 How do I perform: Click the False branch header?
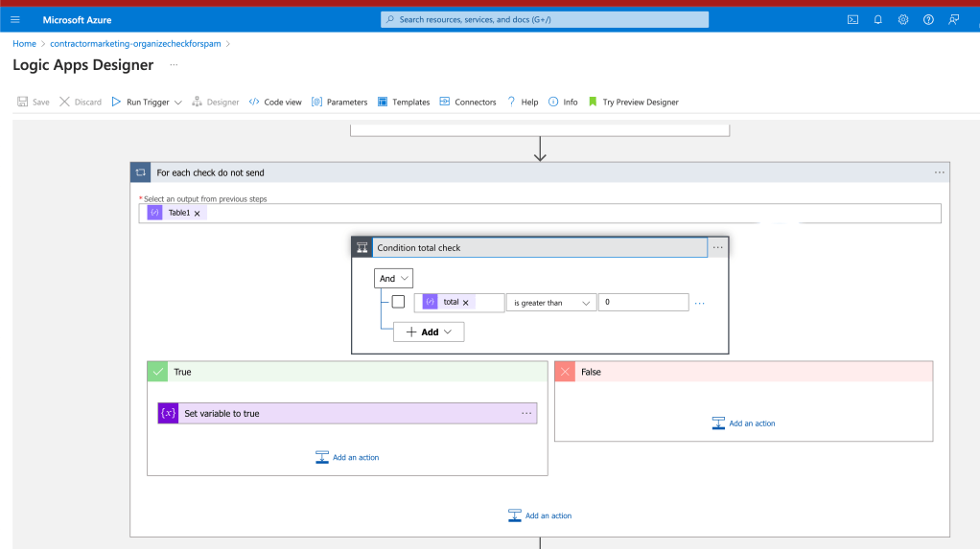[744, 372]
